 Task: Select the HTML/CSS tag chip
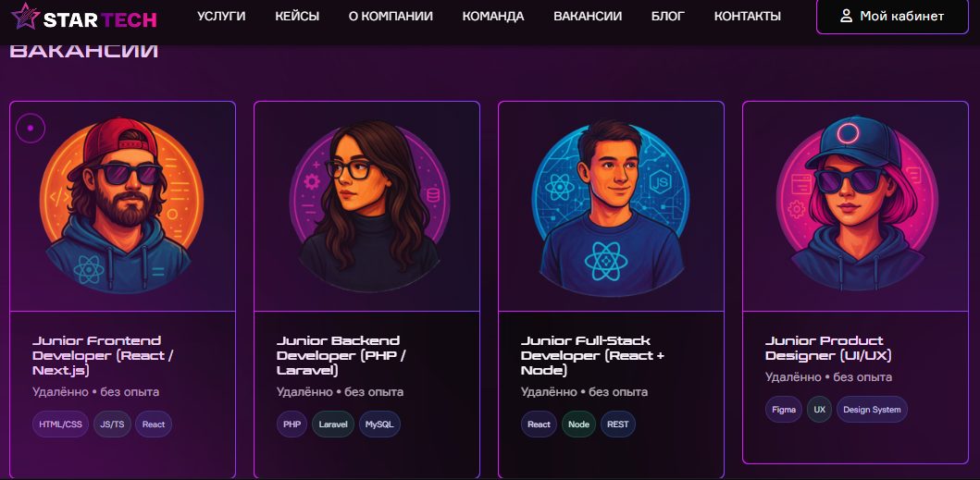tap(61, 425)
